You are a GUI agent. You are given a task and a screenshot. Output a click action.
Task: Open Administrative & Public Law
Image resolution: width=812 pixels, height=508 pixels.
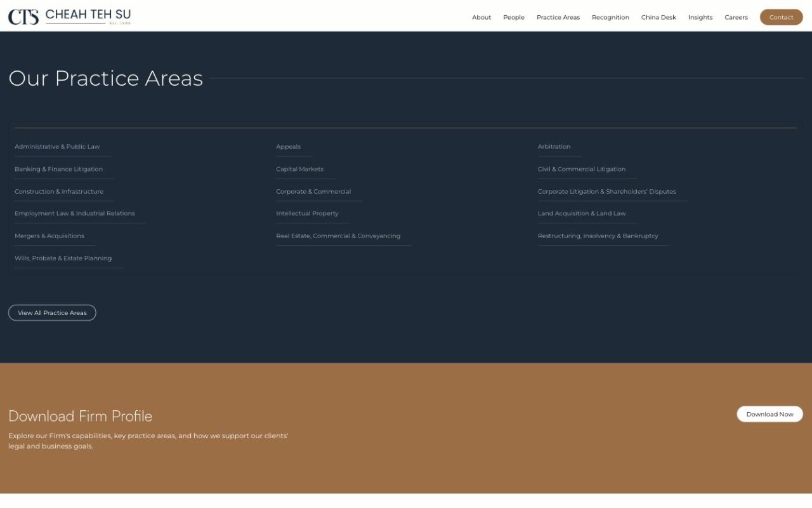click(57, 147)
